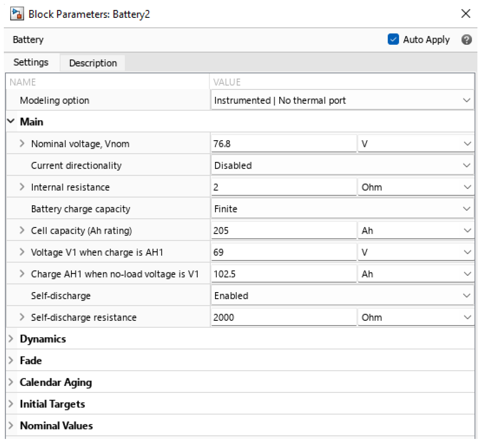
Task: Switch to the Description tab
Action: (x=93, y=63)
